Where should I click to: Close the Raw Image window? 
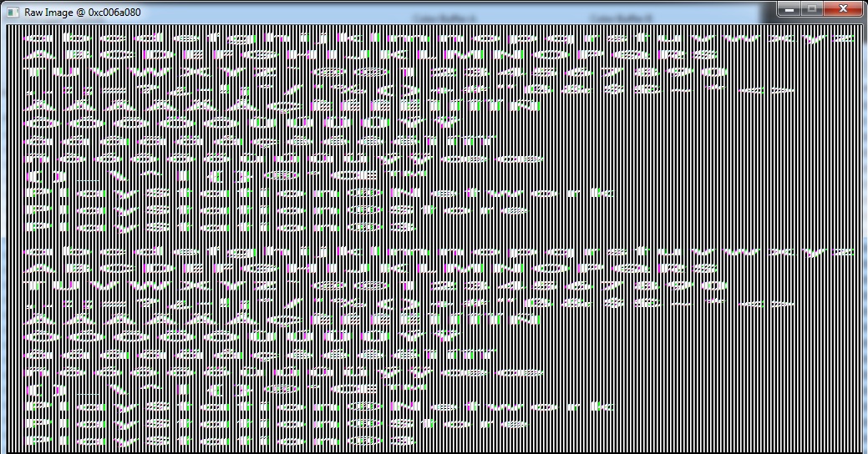pyautogui.click(x=843, y=9)
